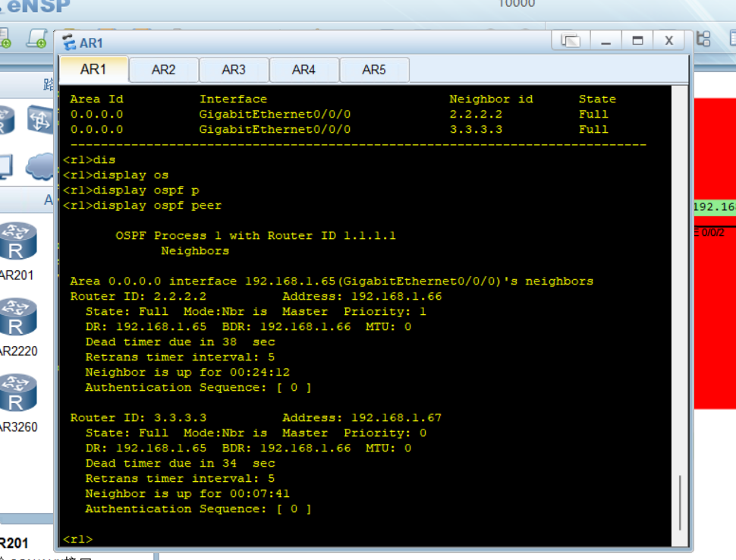The width and height of the screenshot is (736, 560).
Task: Click the <r1> command prompt line
Action: (x=77, y=539)
